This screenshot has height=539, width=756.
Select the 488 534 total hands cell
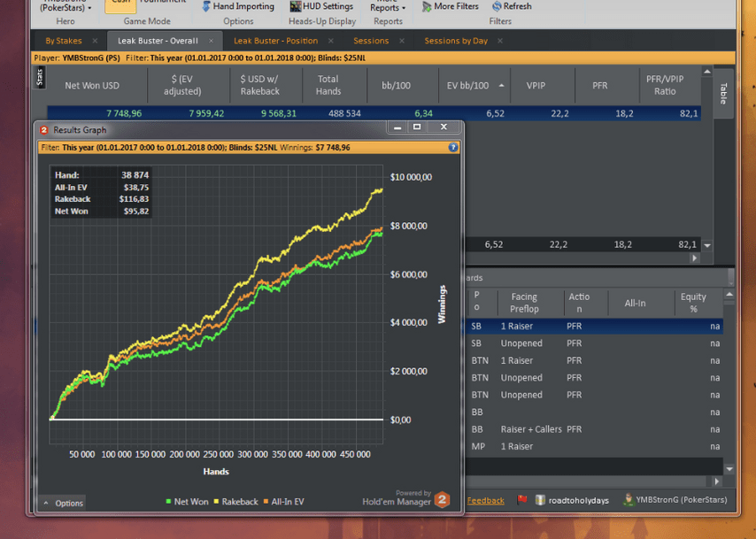pyautogui.click(x=344, y=114)
